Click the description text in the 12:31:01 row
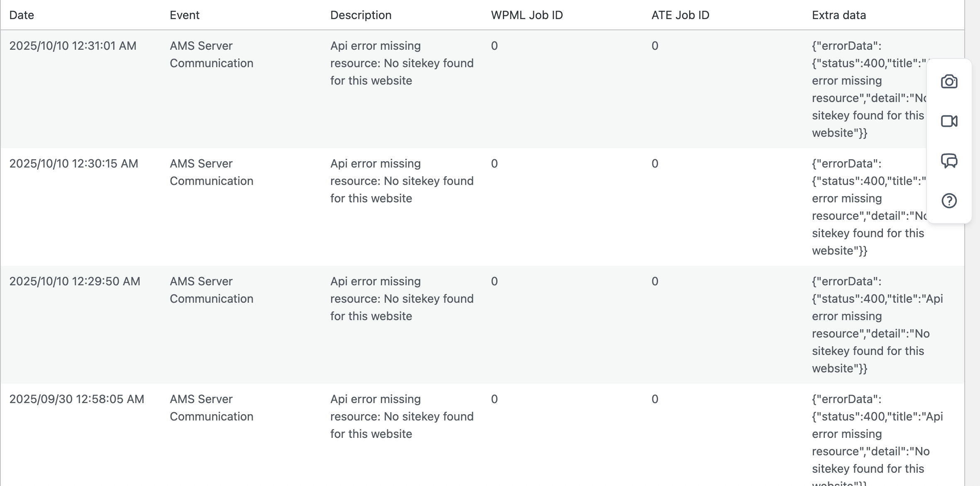 [x=402, y=63]
